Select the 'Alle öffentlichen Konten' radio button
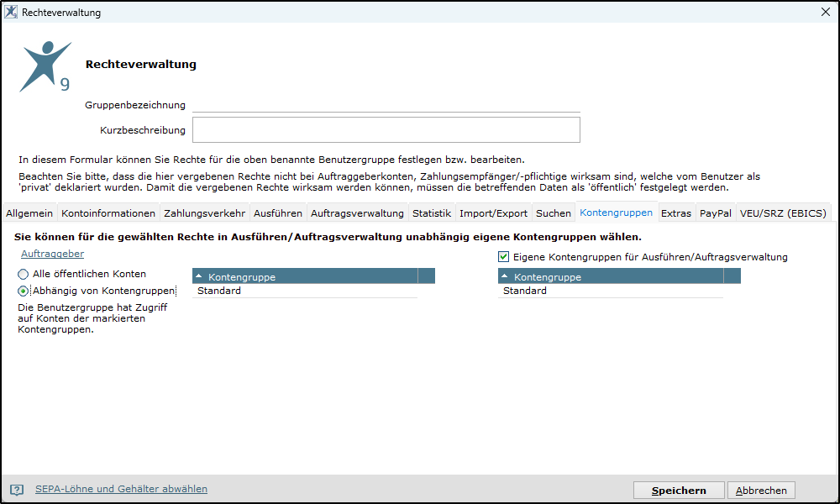This screenshot has width=840, height=504. click(x=23, y=274)
